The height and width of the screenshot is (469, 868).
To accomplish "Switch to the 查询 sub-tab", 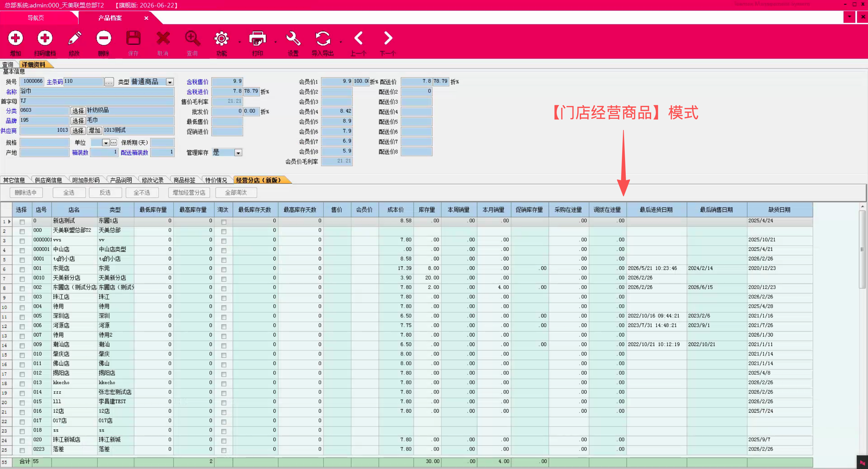I will (7, 64).
